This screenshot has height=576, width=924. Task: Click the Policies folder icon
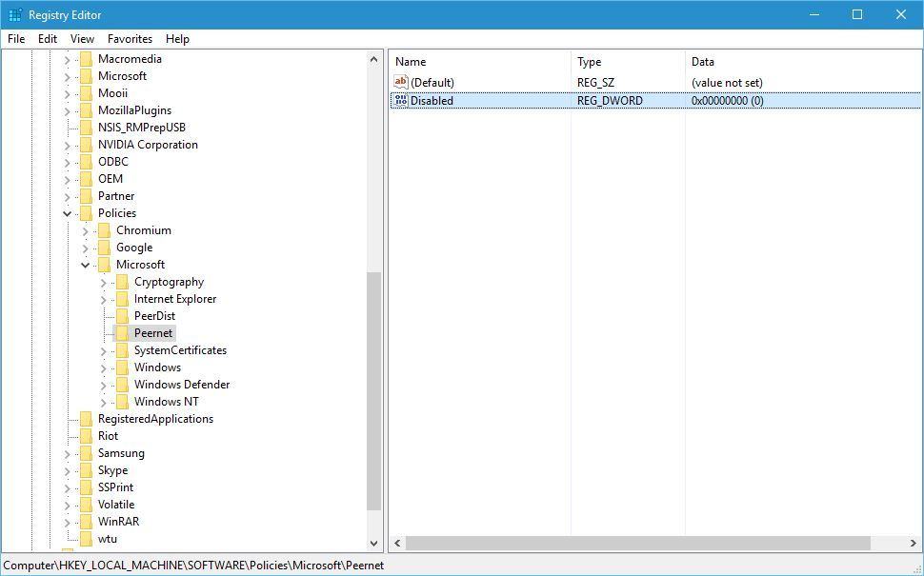click(x=86, y=213)
